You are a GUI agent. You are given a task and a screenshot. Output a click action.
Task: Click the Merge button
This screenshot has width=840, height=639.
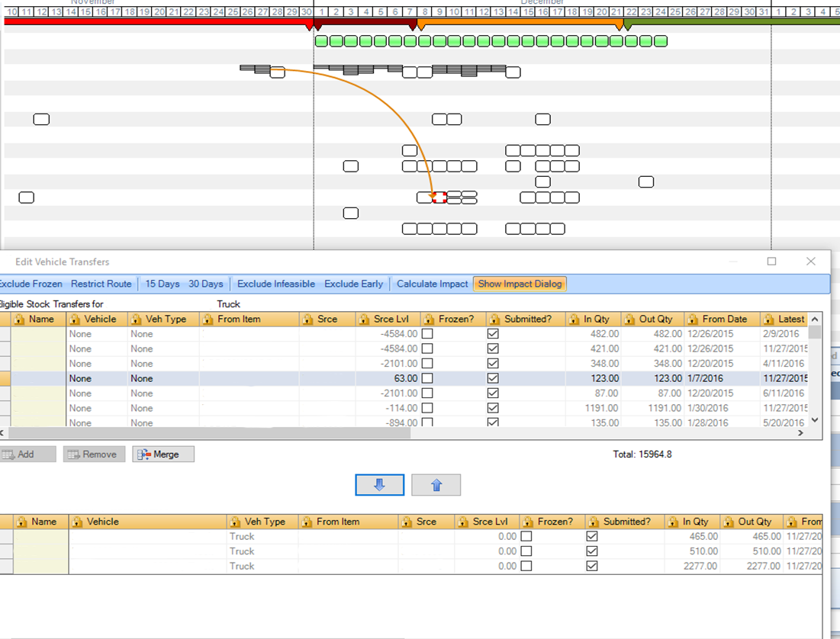163,454
